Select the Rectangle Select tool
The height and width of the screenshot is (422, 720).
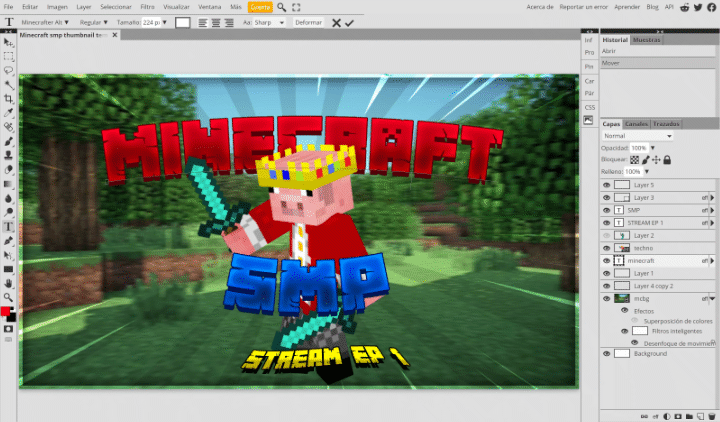pyautogui.click(x=8, y=56)
